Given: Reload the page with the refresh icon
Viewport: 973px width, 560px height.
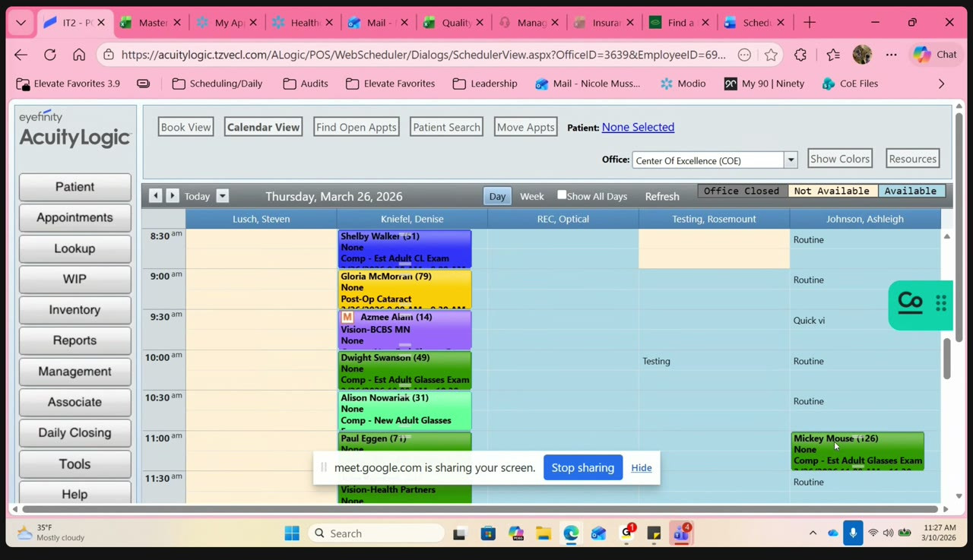Looking at the screenshot, I should pos(50,55).
